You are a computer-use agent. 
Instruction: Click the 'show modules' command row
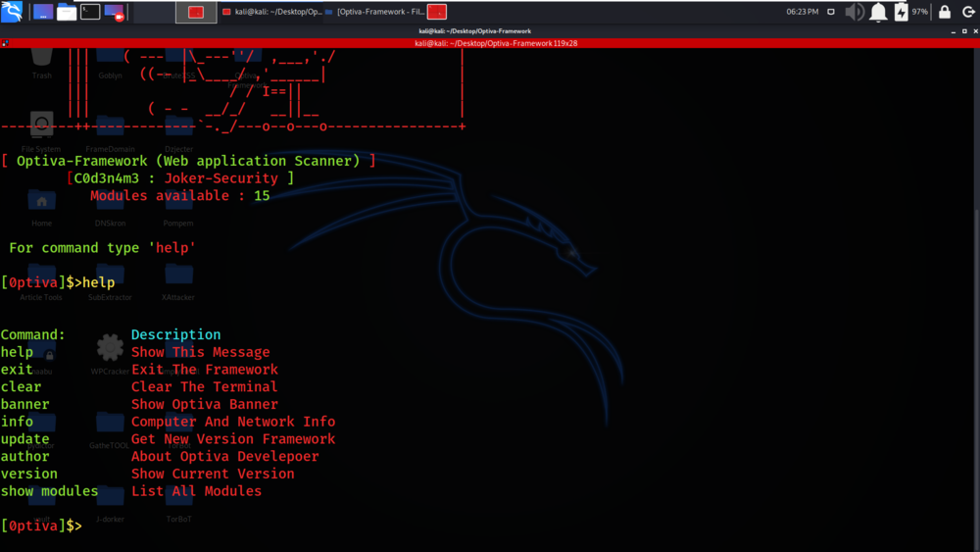coord(49,491)
